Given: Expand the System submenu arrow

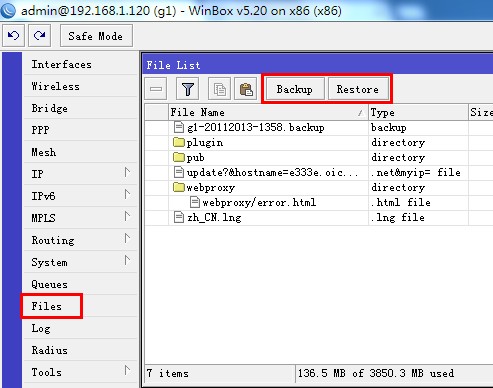Looking at the screenshot, I should click(x=127, y=261).
